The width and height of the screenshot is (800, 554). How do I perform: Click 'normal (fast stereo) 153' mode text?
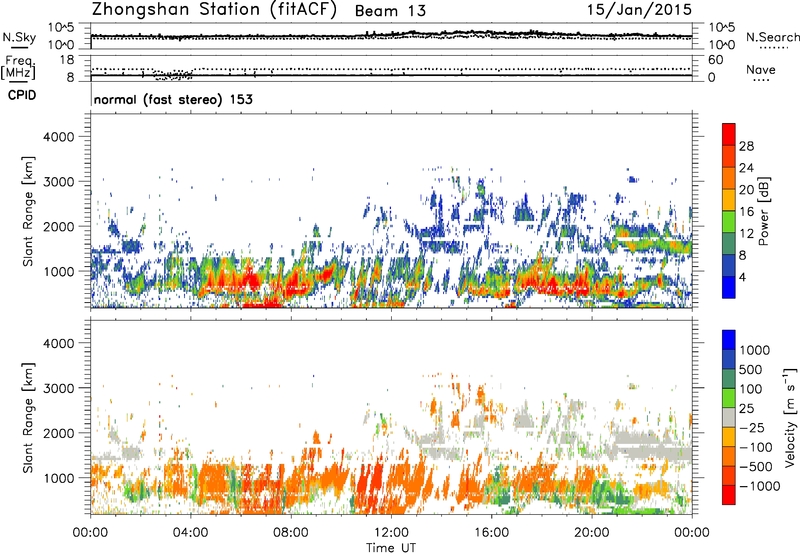tap(173, 99)
